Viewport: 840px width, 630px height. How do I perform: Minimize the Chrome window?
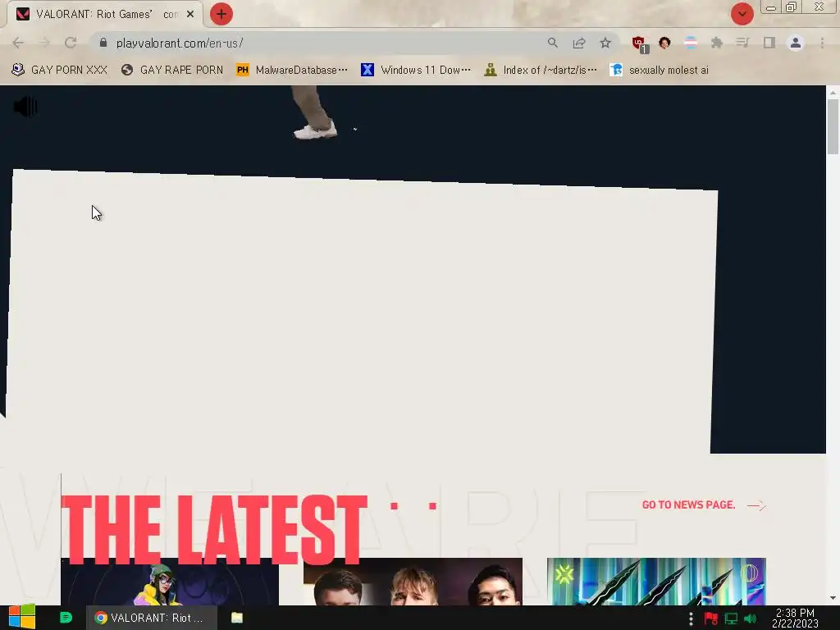[771, 7]
